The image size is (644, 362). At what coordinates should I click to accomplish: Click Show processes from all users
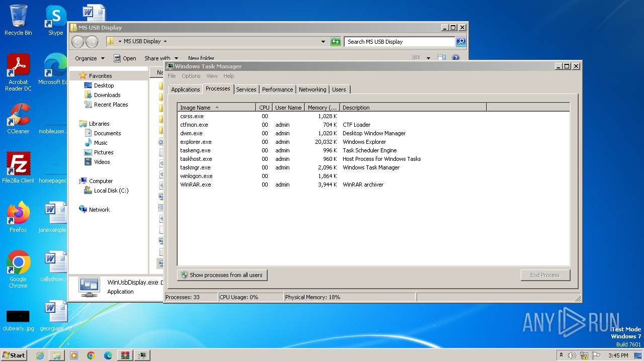click(x=222, y=275)
